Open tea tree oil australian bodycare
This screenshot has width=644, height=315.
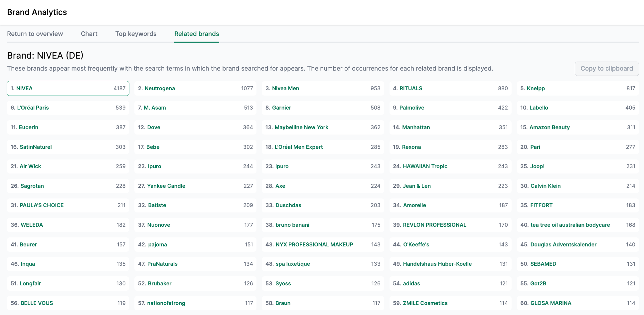[570, 225]
